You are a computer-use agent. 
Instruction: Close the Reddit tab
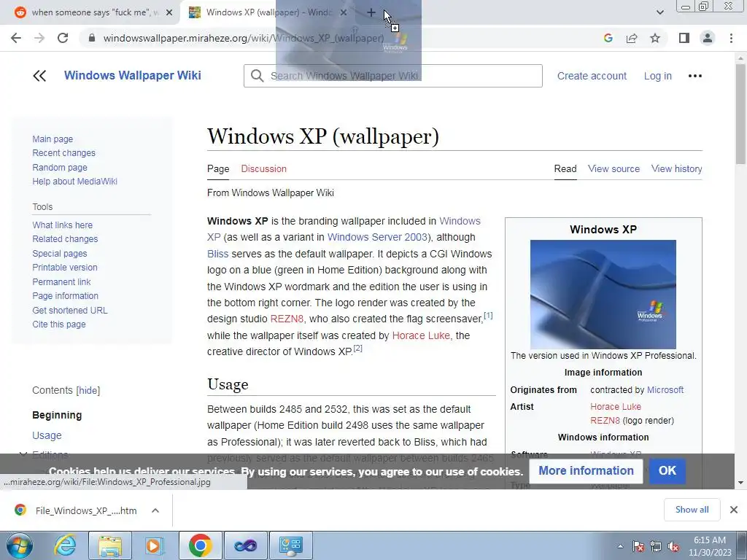click(169, 13)
